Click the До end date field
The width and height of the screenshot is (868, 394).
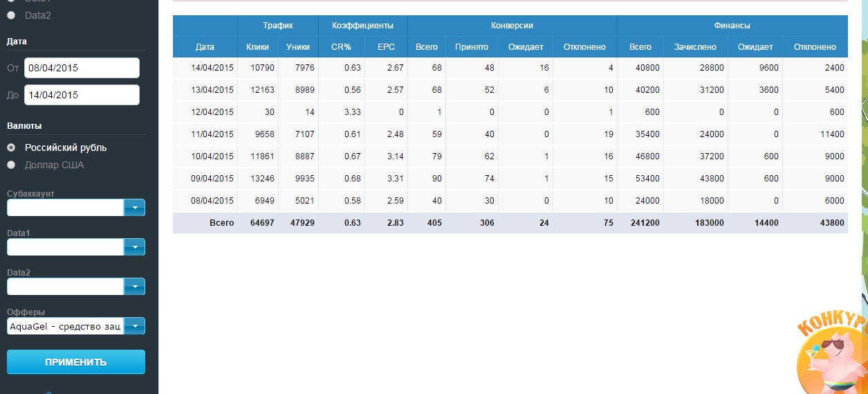point(82,95)
